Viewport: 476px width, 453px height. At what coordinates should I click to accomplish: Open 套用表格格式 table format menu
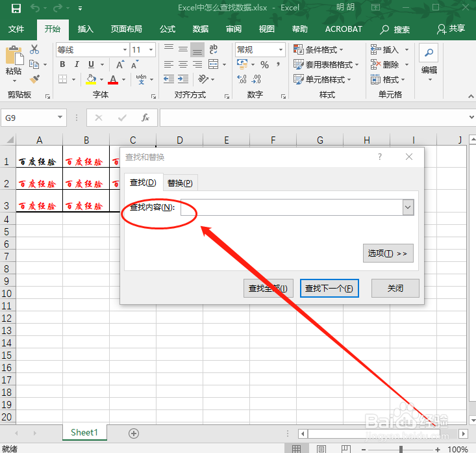[326, 64]
